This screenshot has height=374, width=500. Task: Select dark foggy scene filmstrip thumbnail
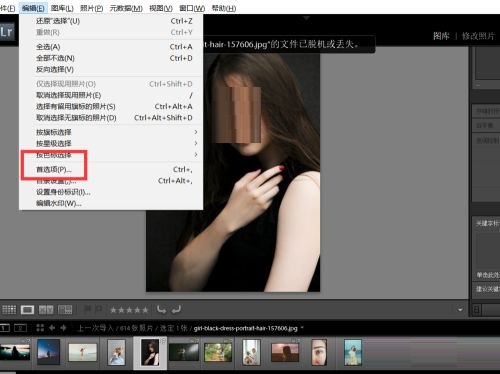184,352
